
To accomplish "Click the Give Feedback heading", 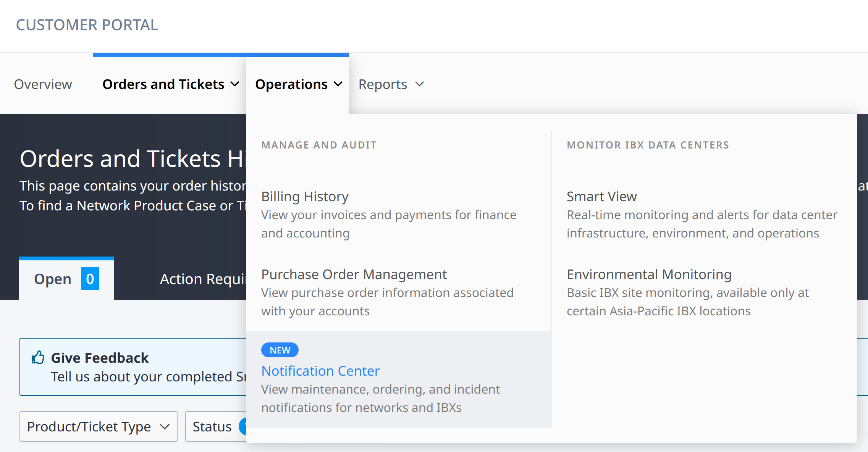I will (100, 358).
